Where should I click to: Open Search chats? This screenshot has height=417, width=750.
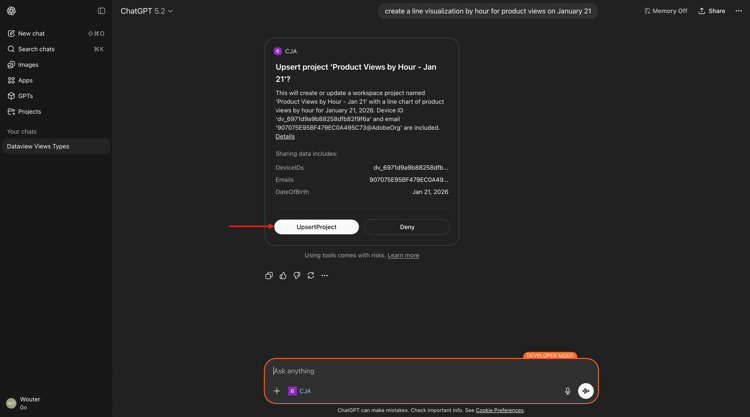tap(56, 49)
